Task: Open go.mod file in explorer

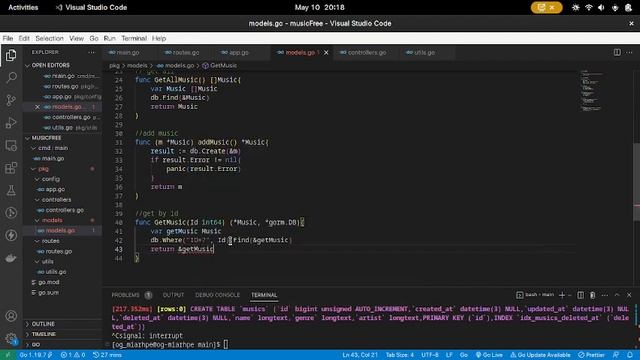Action: [x=48, y=282]
